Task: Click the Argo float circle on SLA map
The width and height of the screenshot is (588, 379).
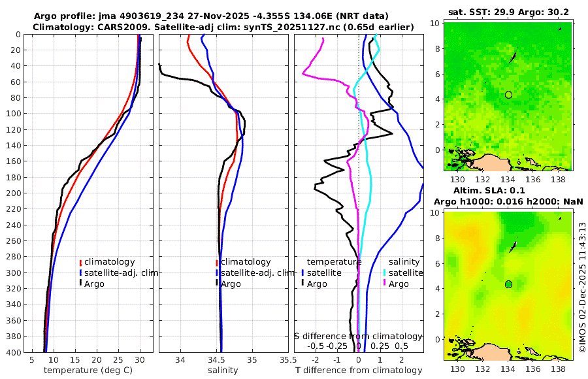Action: click(x=508, y=284)
